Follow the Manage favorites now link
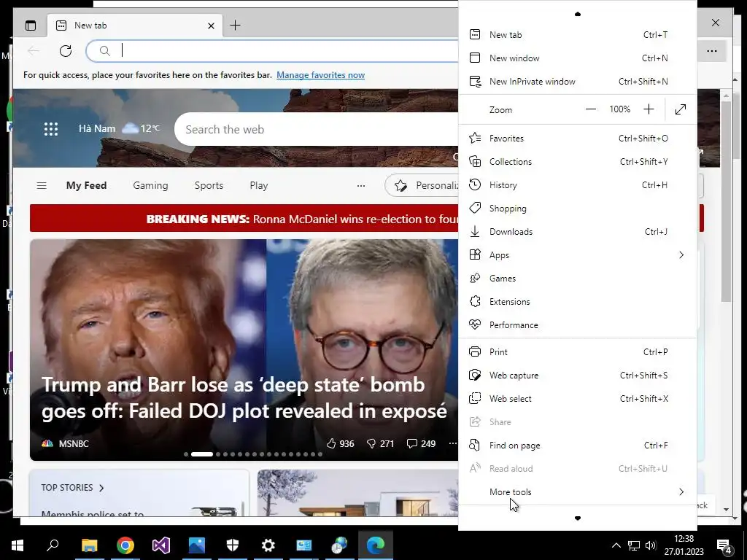This screenshot has height=560, width=747. coord(321,75)
